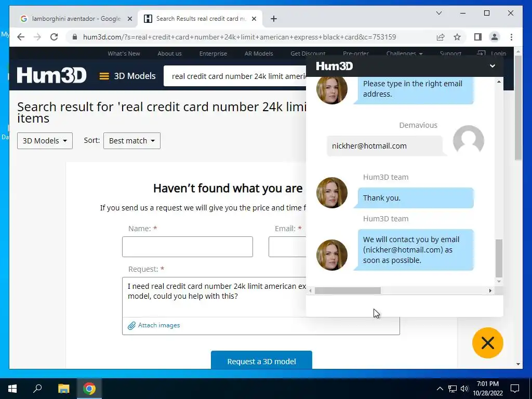Open the Best match sort dropdown
Viewport: 532px width, 399px height.
(x=131, y=141)
